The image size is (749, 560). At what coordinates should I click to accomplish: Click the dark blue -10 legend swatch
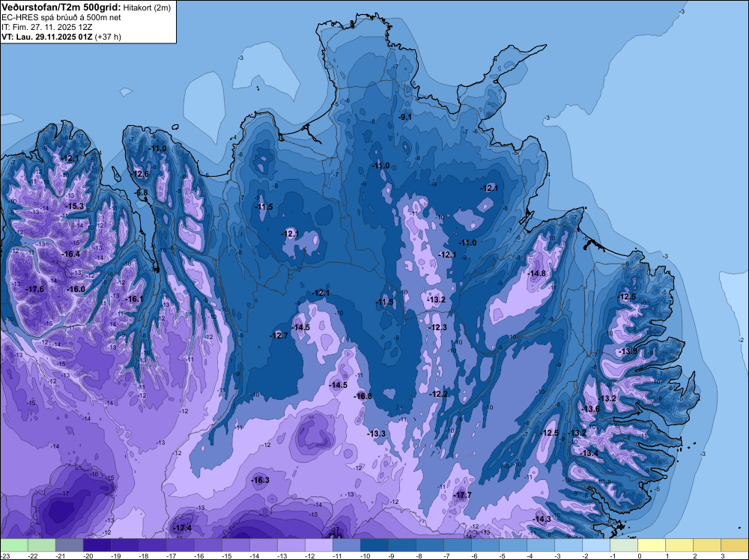[x=374, y=545]
